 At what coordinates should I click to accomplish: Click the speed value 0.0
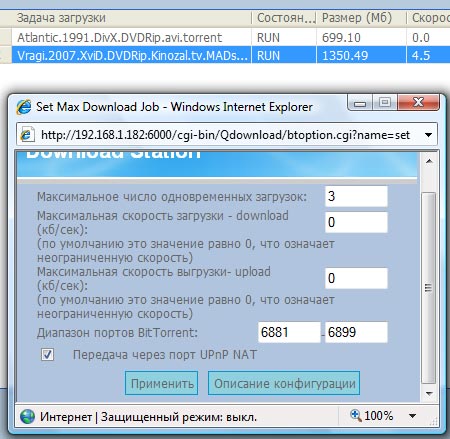click(x=421, y=38)
